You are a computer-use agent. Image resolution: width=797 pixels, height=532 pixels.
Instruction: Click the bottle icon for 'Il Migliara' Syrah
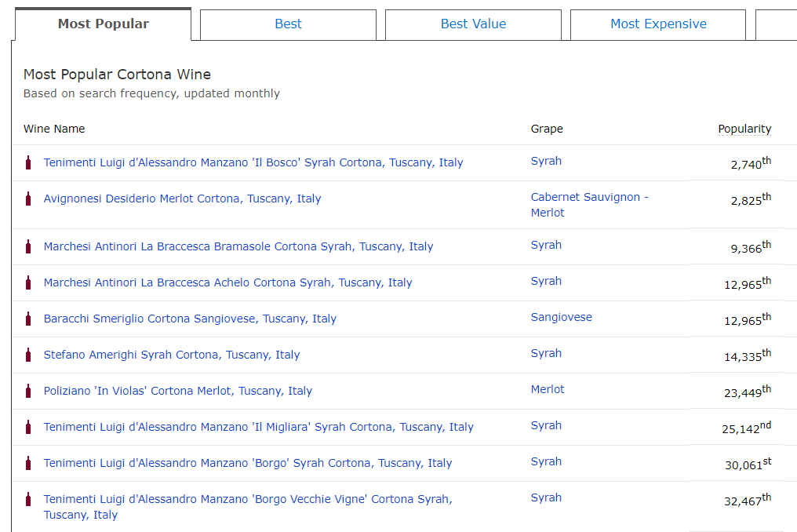tap(28, 427)
